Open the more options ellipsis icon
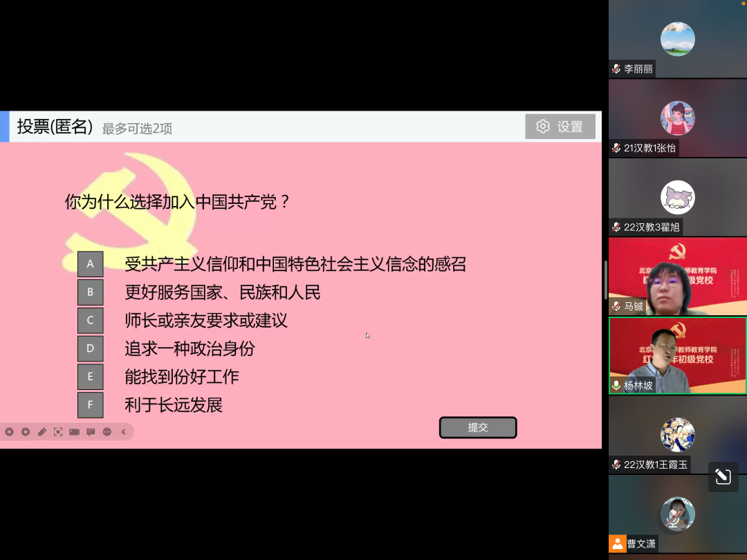 tap(107, 432)
